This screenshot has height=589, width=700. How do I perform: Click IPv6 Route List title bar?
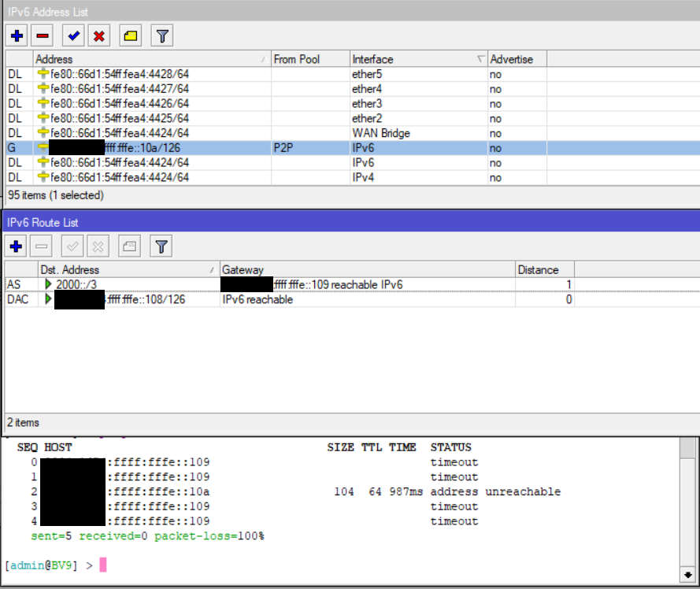[351, 222]
